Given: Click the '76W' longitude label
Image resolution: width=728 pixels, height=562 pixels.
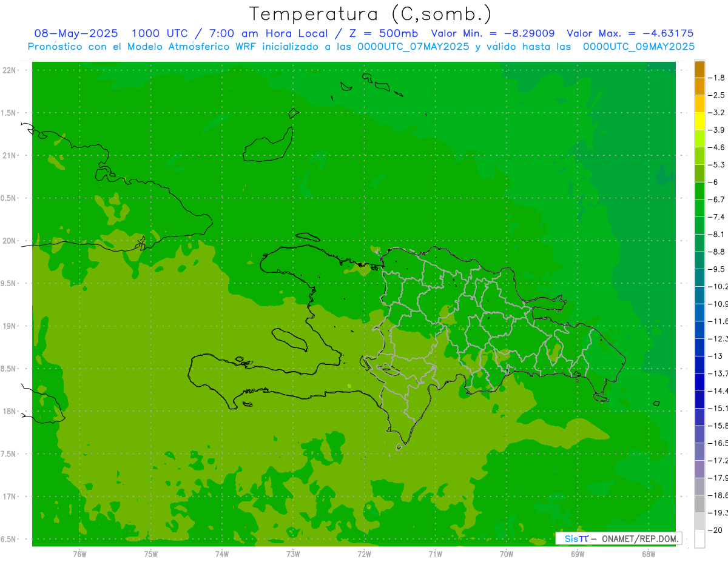Looking at the screenshot, I should [x=79, y=554].
